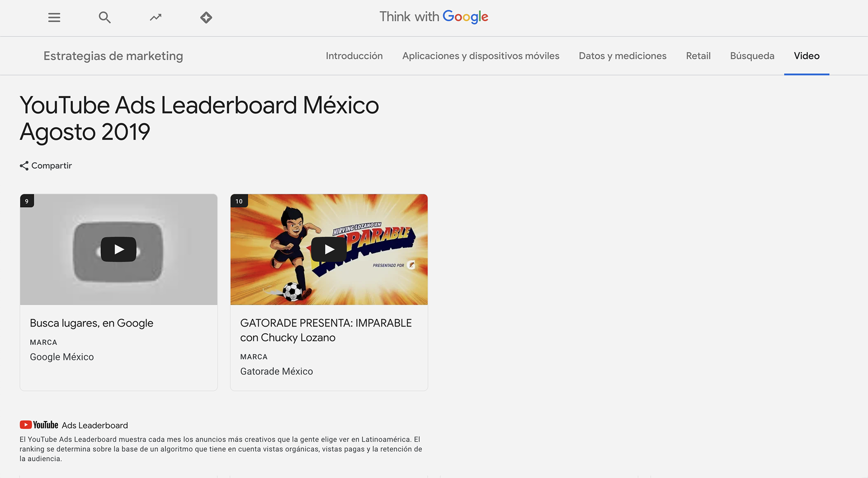Viewport: 868px width, 478px height.
Task: Click the GATORADE PRESENTA: IMPARABLE title
Action: pyautogui.click(x=326, y=330)
